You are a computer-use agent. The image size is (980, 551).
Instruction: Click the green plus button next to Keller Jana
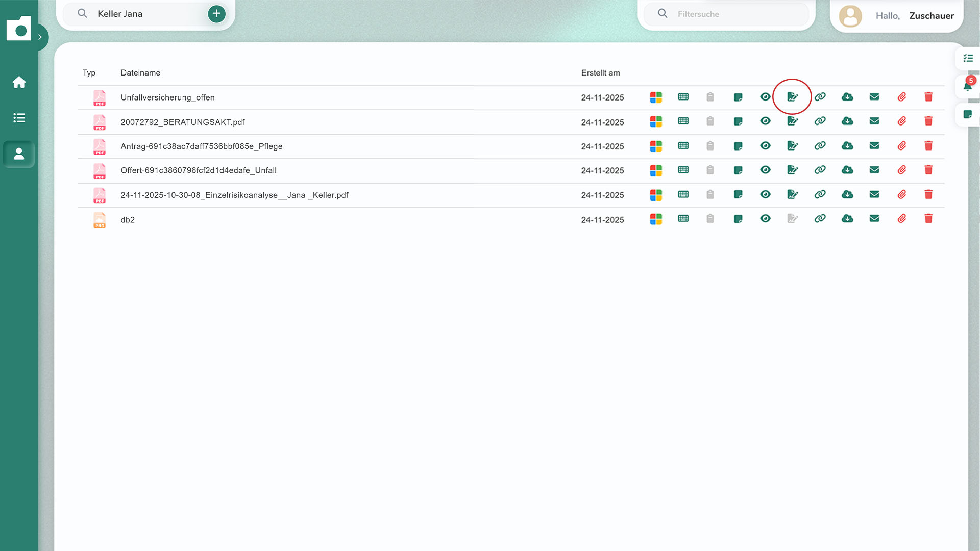(216, 14)
